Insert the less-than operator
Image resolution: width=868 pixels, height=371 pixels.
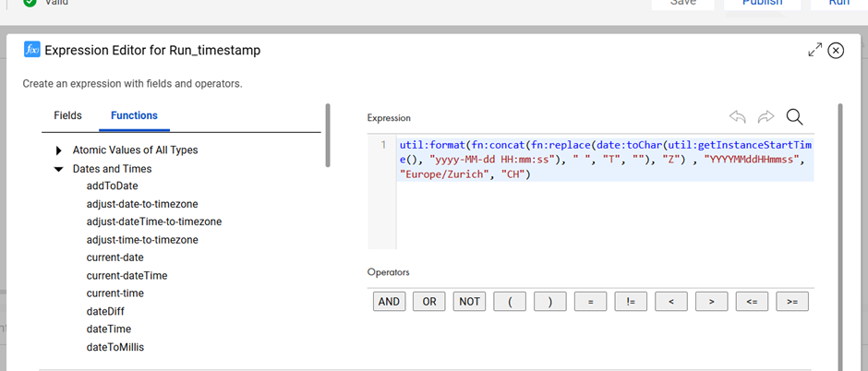click(671, 302)
